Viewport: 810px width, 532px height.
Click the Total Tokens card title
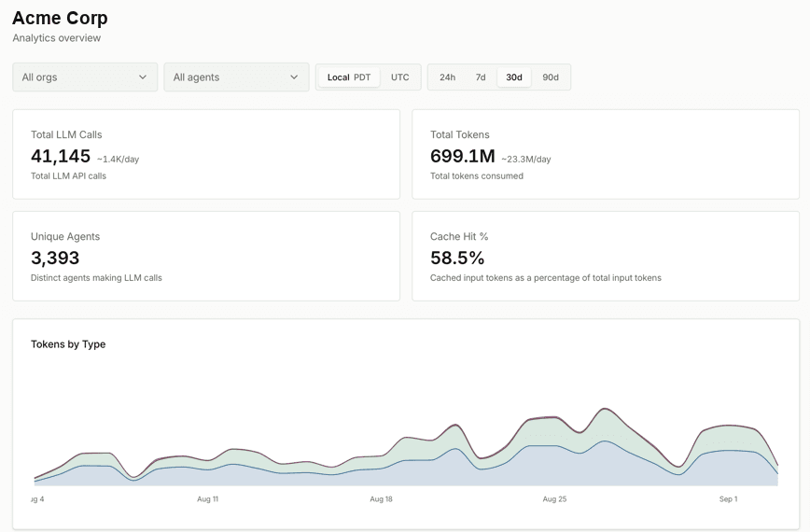(460, 134)
